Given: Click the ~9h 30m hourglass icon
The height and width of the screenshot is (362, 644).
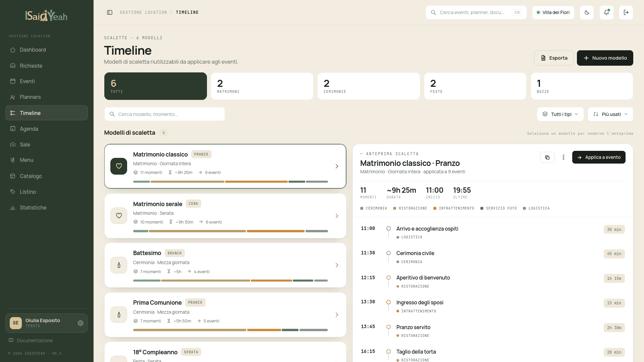Looking at the screenshot, I should pos(171,222).
